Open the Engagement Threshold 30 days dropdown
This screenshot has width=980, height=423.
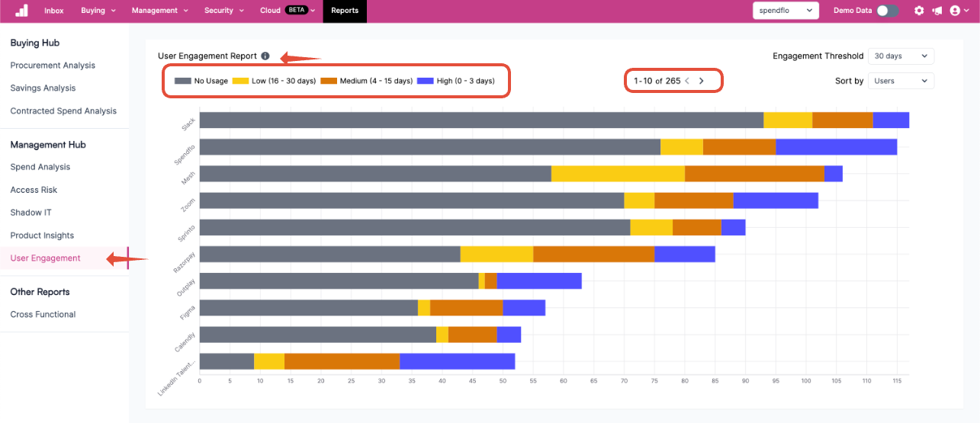[x=901, y=56]
